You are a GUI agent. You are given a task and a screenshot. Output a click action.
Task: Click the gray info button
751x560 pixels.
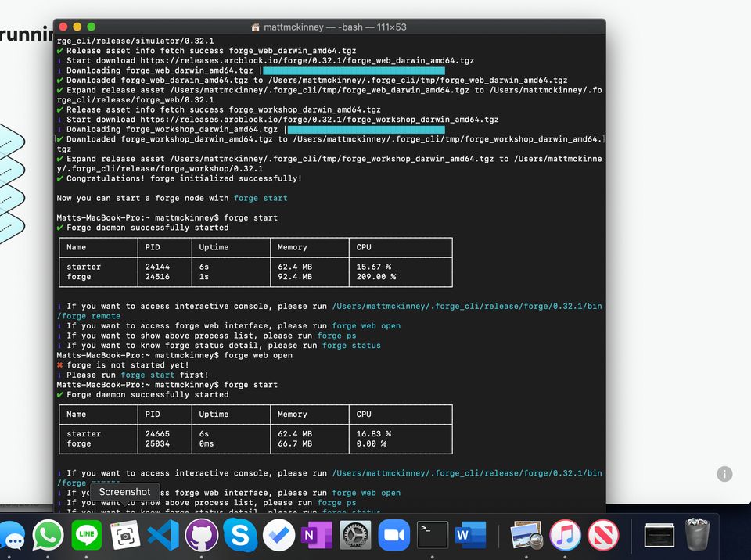coord(724,474)
